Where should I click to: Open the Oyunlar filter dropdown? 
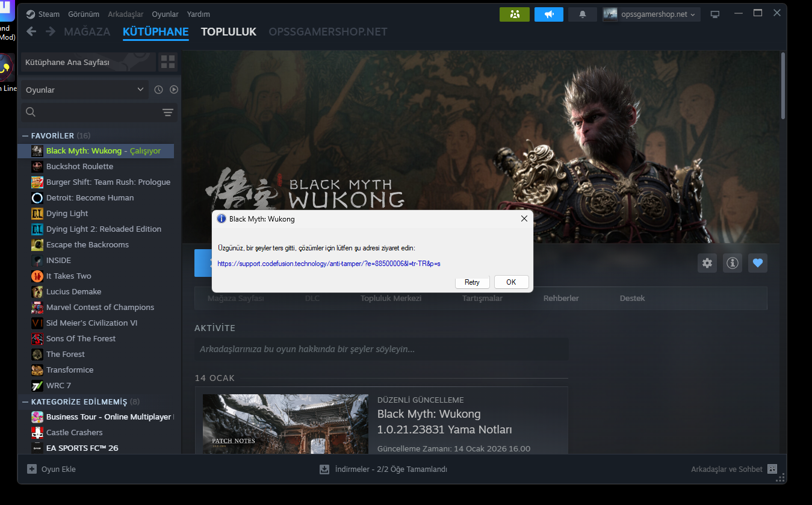84,90
